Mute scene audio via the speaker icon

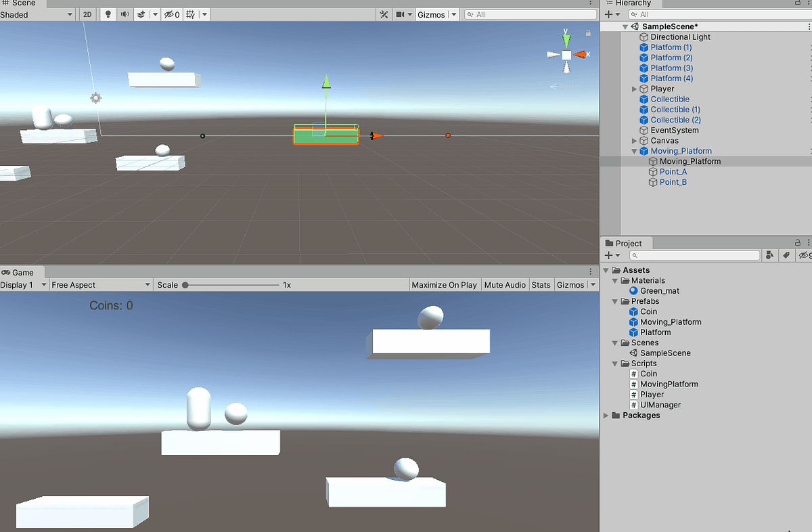[125, 14]
